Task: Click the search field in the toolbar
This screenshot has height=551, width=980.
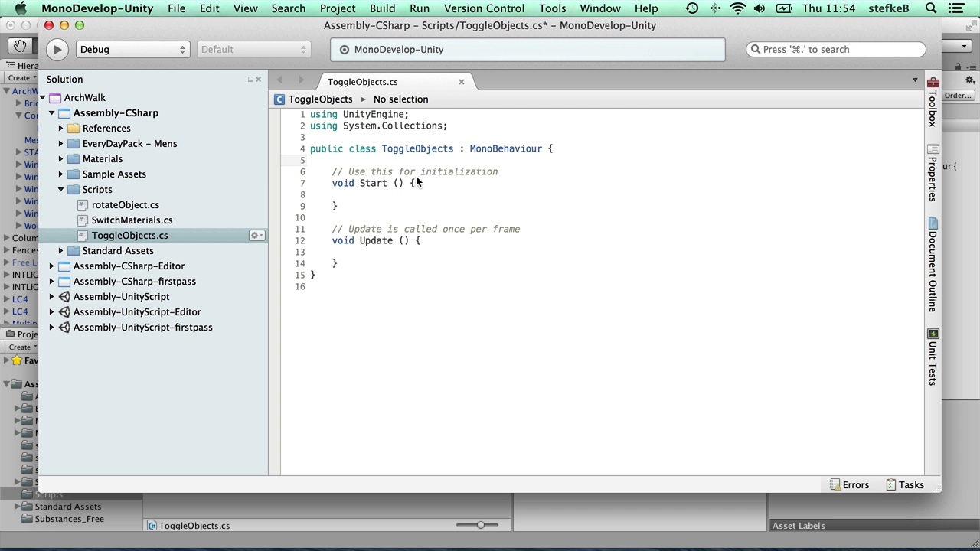Action: coord(836,50)
